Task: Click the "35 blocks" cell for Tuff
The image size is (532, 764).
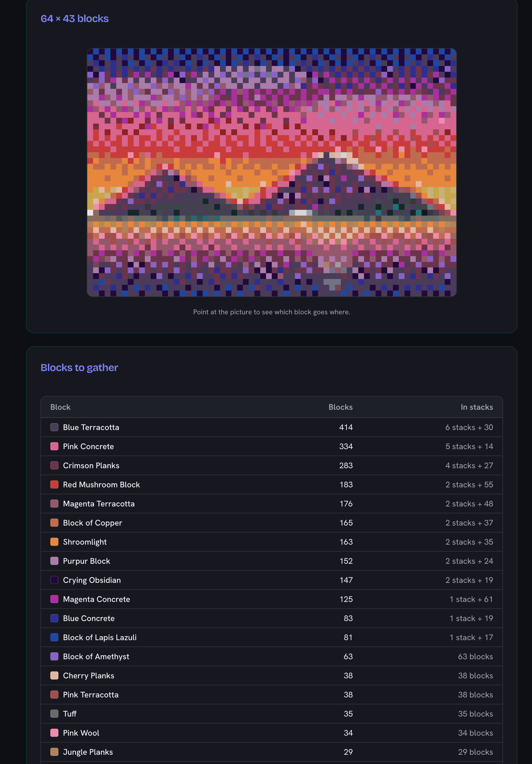Action: (475, 714)
